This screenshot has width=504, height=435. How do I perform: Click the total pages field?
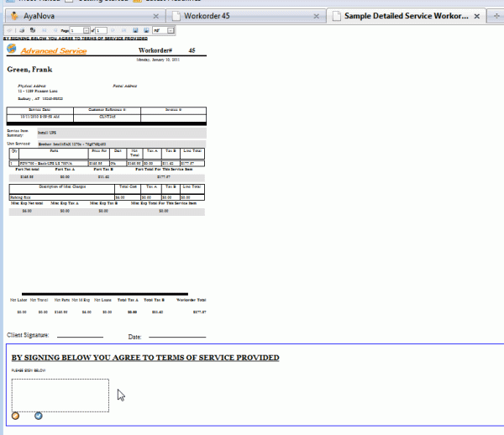tap(102, 30)
